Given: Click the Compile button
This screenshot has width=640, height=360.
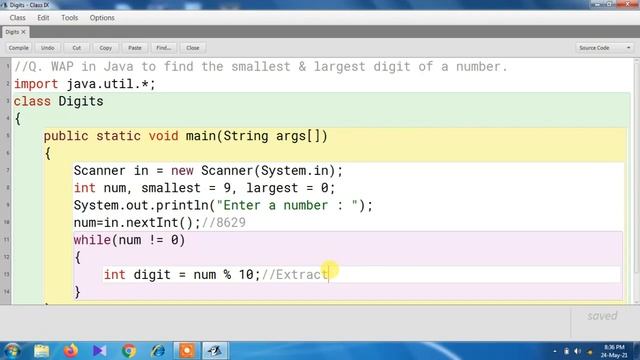Looking at the screenshot, I should [18, 48].
